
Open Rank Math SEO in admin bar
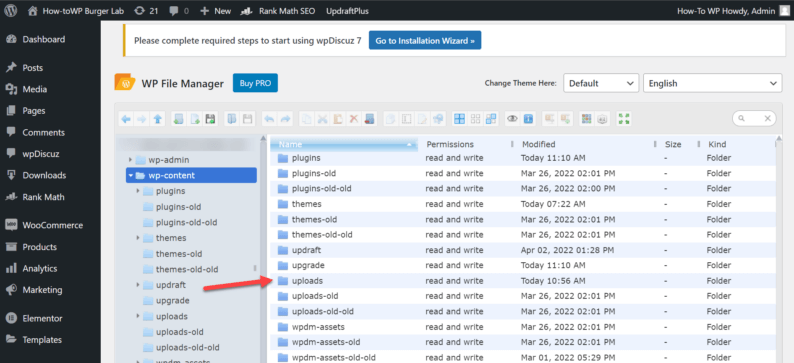[279, 11]
